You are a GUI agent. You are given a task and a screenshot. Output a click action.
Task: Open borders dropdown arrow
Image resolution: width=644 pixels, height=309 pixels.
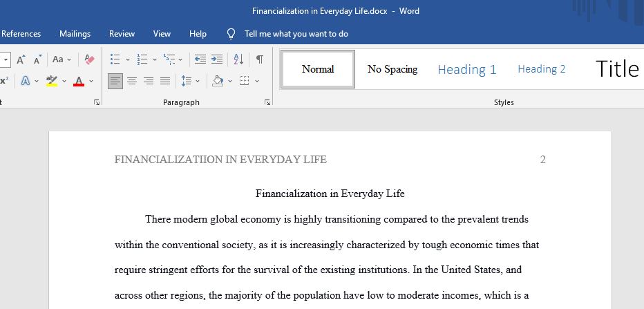[x=257, y=82]
